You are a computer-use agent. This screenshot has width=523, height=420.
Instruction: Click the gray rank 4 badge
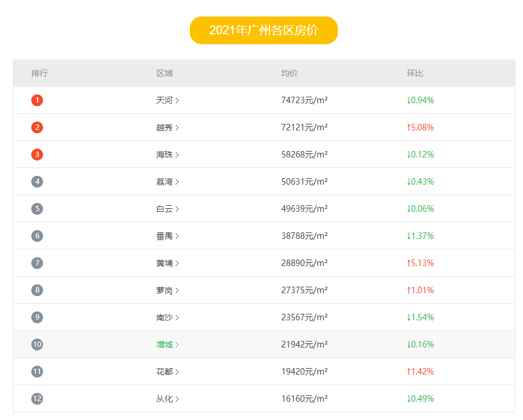tap(37, 182)
